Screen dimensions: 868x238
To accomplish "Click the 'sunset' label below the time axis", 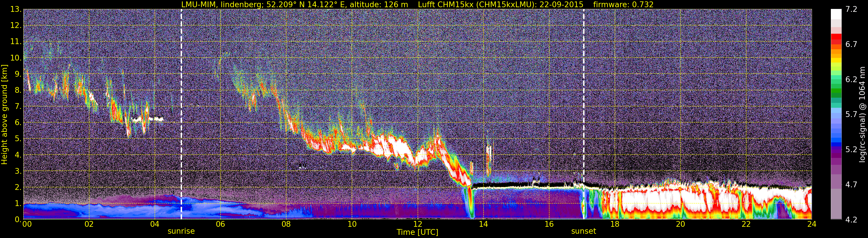I will (584, 231).
